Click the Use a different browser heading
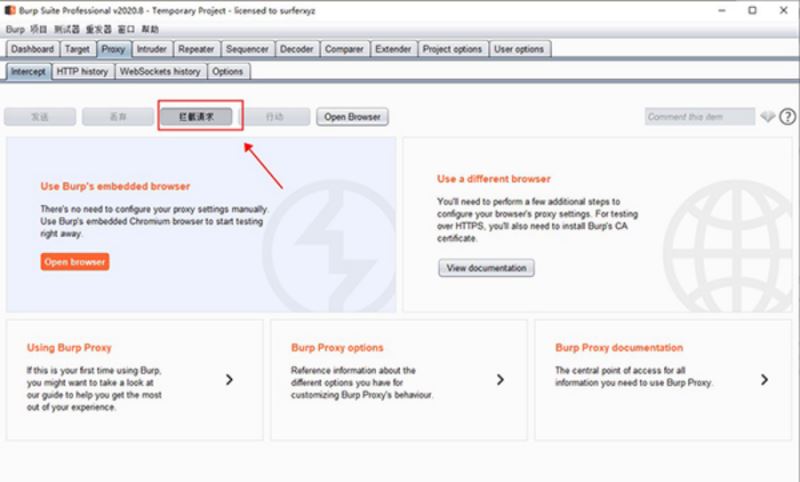Viewport: 800px width, 482px height. [x=494, y=179]
